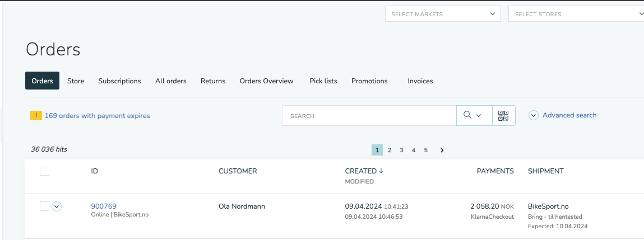Open the Pick lists tab
644x240 pixels.
[323, 81]
